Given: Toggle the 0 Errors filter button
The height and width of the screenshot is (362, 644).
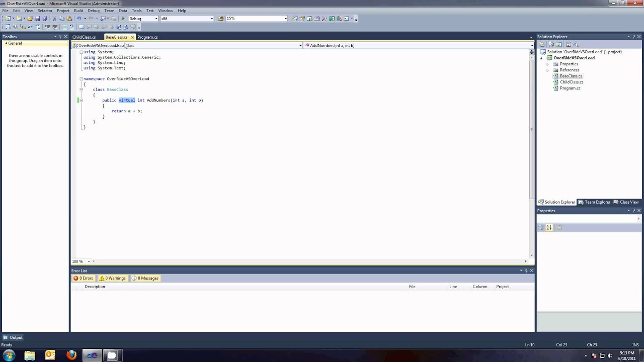Looking at the screenshot, I should [x=84, y=278].
